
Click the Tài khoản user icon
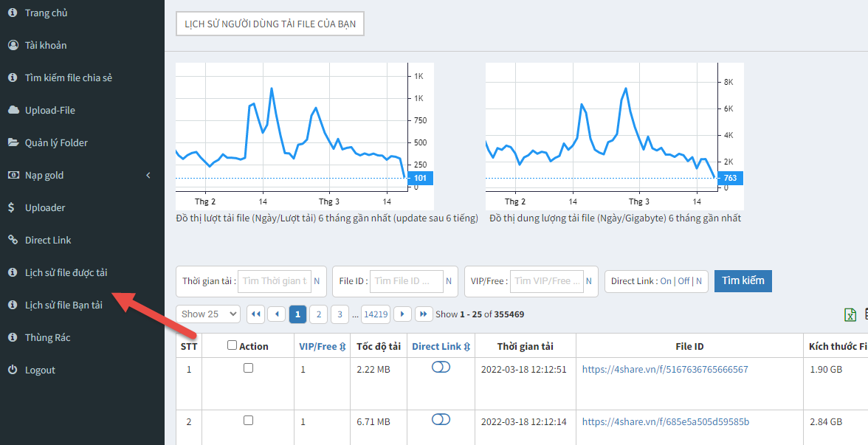click(13, 45)
